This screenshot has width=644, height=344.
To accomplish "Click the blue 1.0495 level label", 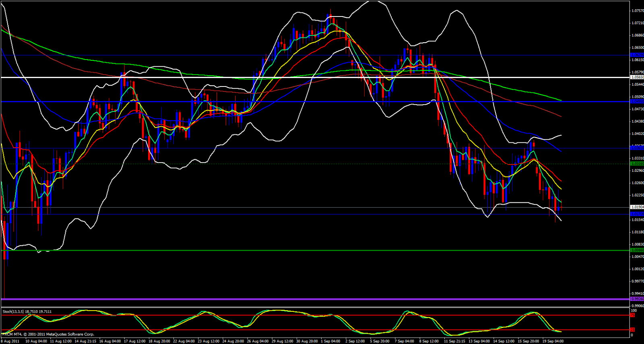I will 636,101.
